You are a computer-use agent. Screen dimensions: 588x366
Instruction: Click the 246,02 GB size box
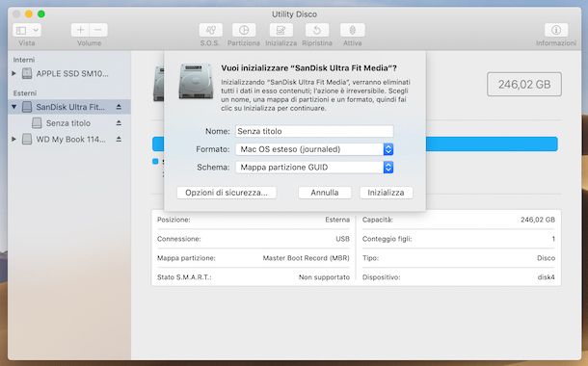tap(524, 85)
